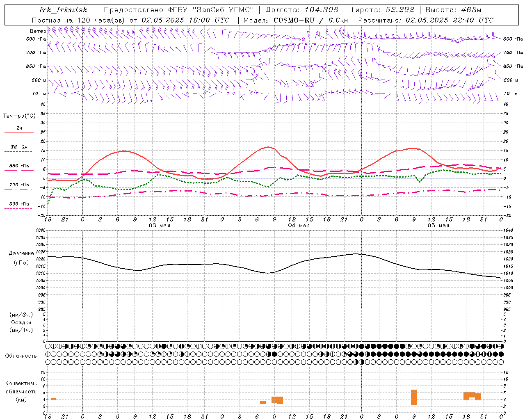
Task: Click the Ветер label in wind panel
Action: pyautogui.click(x=38, y=31)
